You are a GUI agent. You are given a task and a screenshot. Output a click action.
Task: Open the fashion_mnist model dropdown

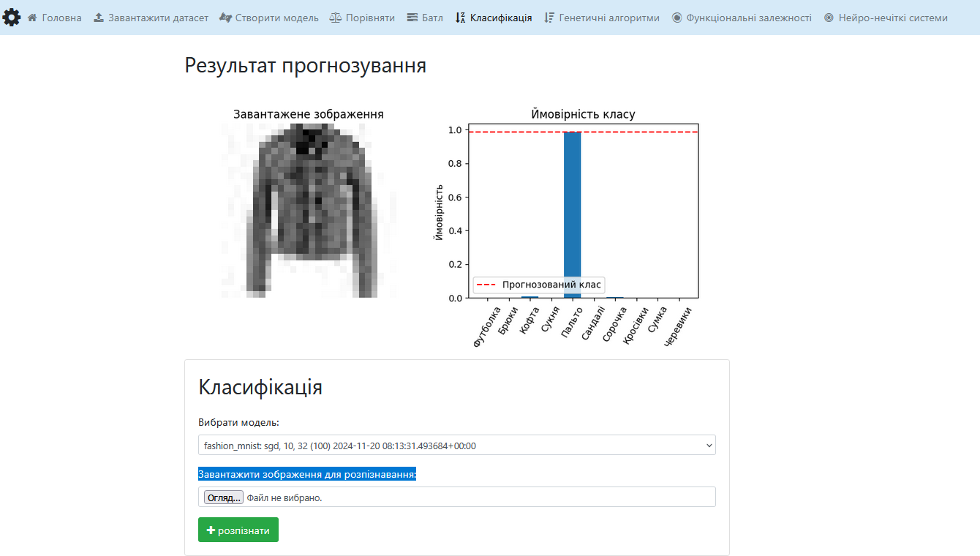click(x=456, y=445)
